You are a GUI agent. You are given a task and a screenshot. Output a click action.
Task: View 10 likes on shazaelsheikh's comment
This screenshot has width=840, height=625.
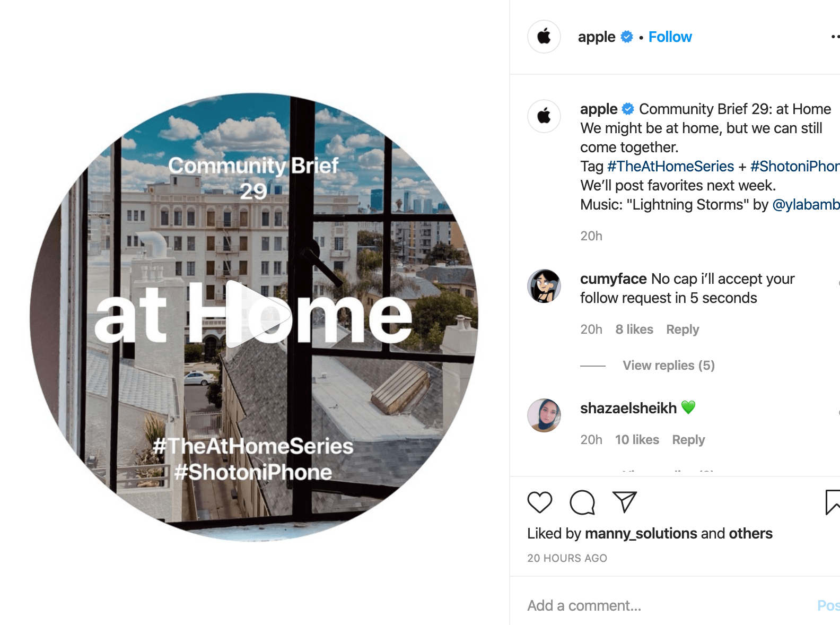(x=637, y=440)
